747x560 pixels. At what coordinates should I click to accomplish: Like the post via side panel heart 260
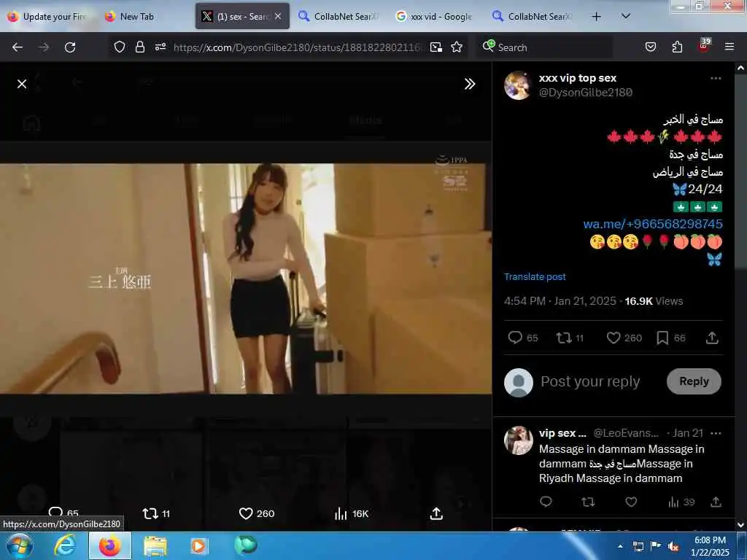tap(624, 338)
